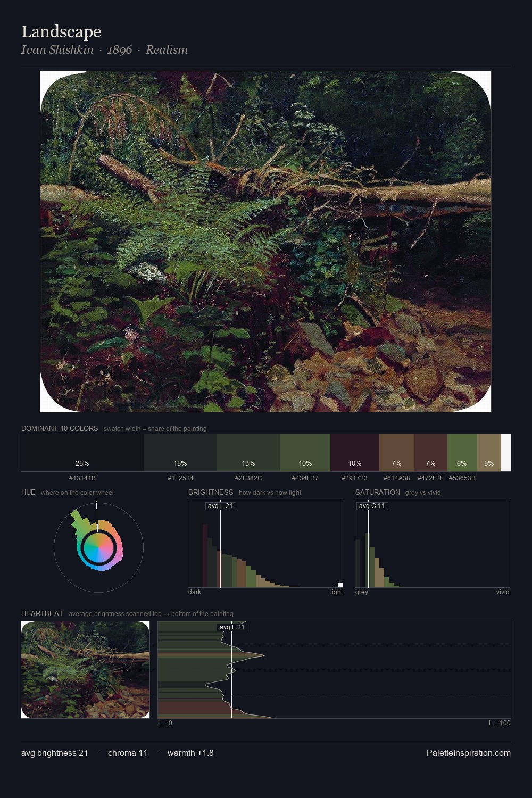Click the footer 'chroma 11' stat
This screenshot has width=532, height=798.
[128, 753]
